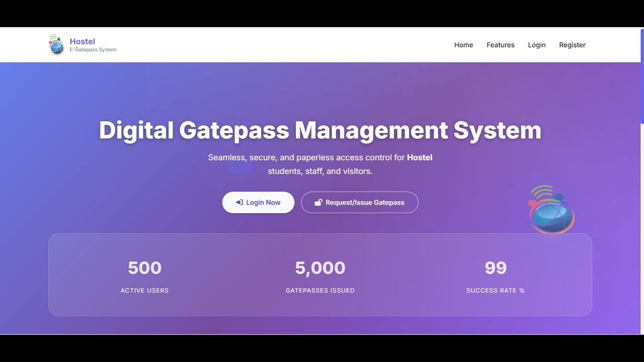Click the blue globe sphere in the navbar brand
Image resolution: width=644 pixels, height=362 pixels.
coord(55,47)
